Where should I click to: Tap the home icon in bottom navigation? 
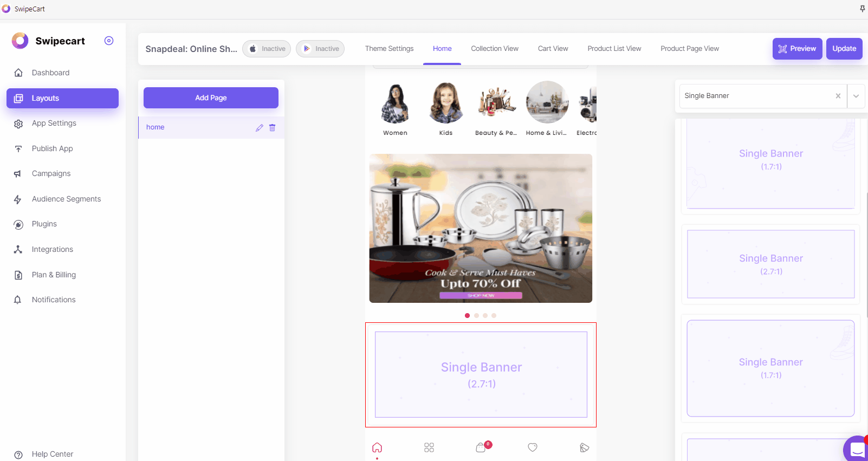click(377, 447)
